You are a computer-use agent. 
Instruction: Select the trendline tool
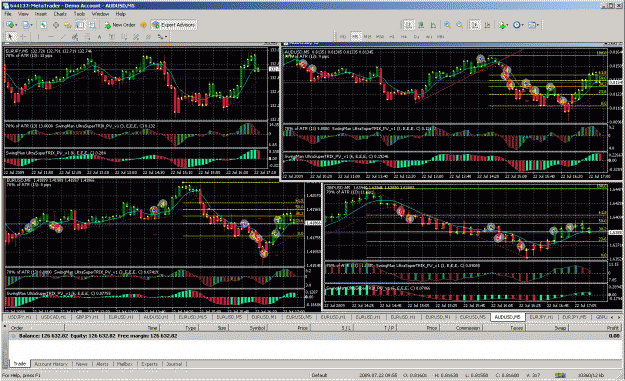tap(63, 37)
